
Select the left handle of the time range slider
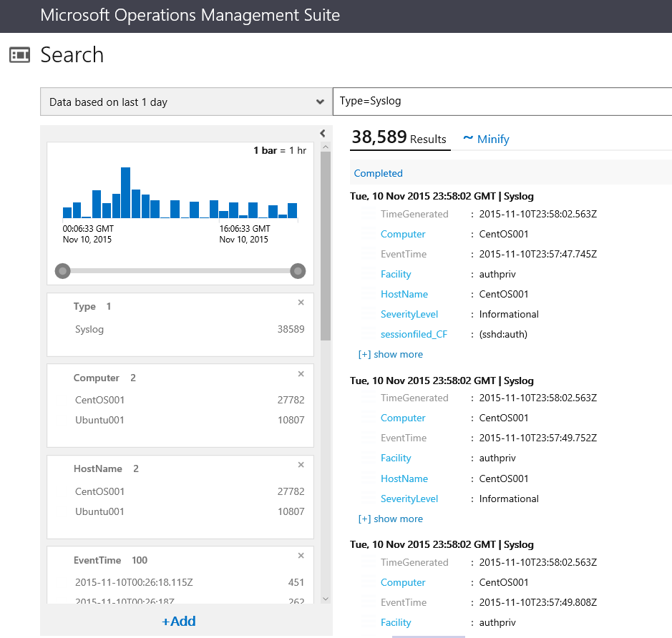pos(62,271)
